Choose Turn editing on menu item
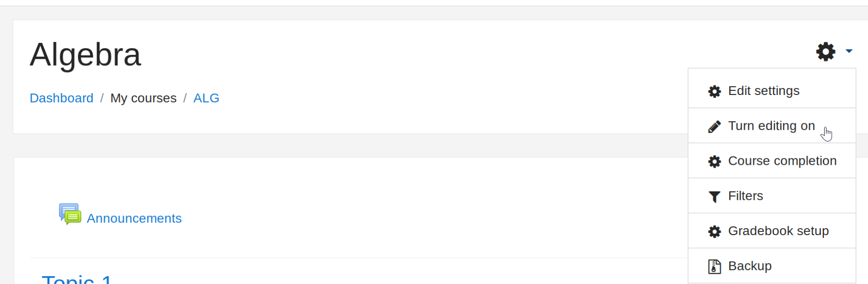868x284 pixels. tap(771, 126)
